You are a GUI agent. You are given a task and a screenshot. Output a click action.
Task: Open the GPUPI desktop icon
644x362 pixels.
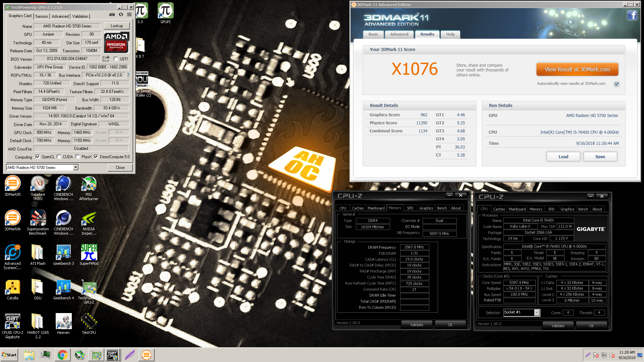165,13
